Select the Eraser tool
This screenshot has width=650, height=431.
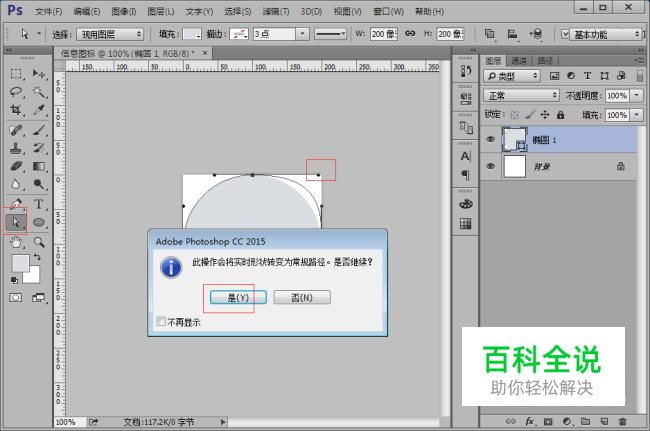tap(16, 166)
